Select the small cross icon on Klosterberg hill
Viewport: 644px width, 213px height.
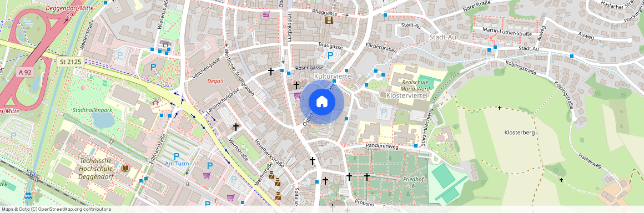tap(500, 108)
